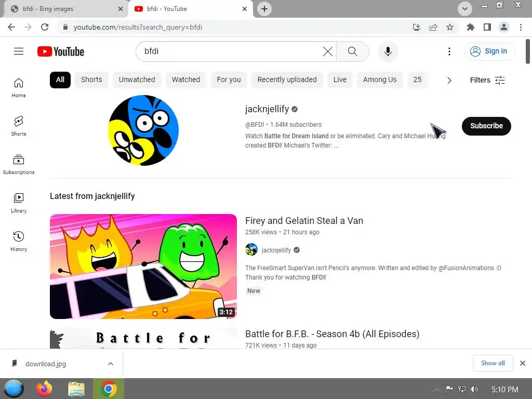The width and height of the screenshot is (532, 399).
Task: Select the For you filter chip
Action: pyautogui.click(x=229, y=80)
